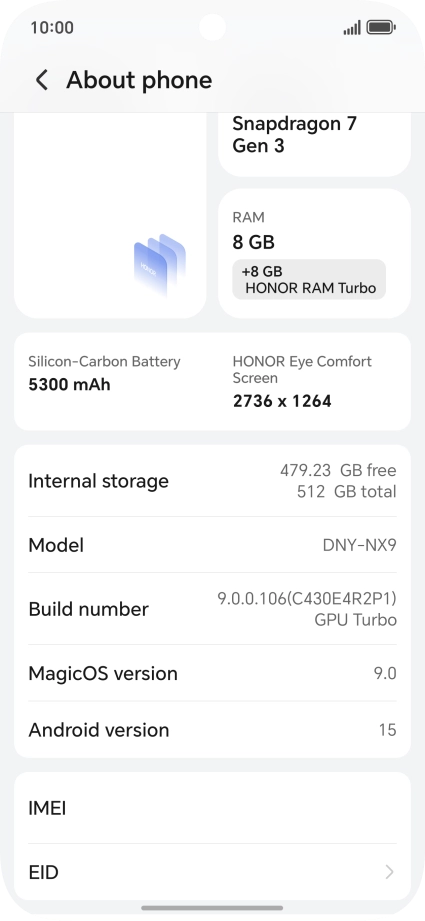Tap the Build number row
The image size is (425, 921).
212,609
